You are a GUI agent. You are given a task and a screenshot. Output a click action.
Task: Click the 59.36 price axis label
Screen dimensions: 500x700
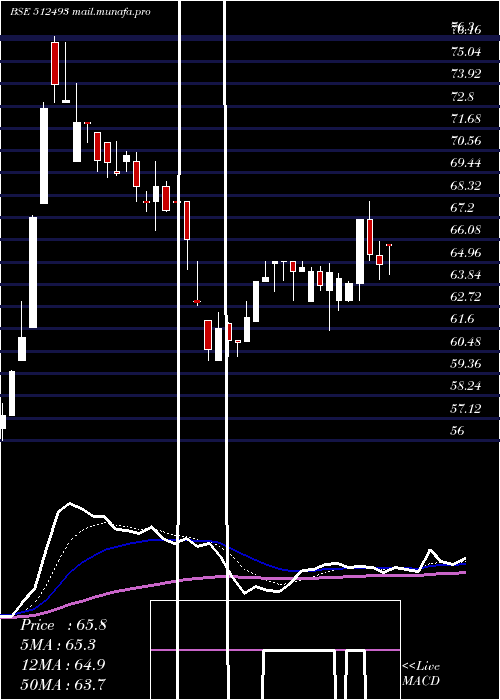point(466,364)
